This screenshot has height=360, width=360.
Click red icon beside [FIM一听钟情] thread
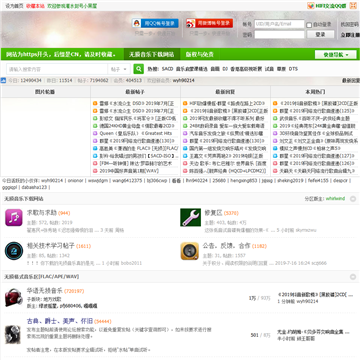(95, 163)
